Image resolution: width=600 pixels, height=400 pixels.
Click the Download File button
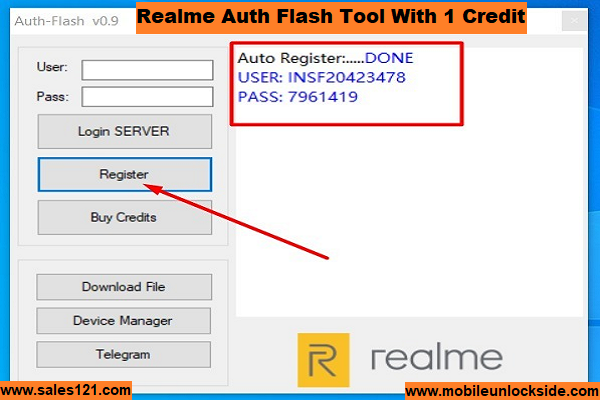(x=124, y=287)
